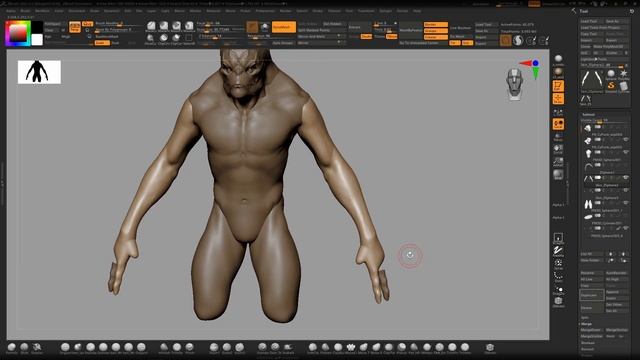Click the orange texture icon beside the yin-yang
This screenshot has height=360, width=640.
(x=506, y=40)
